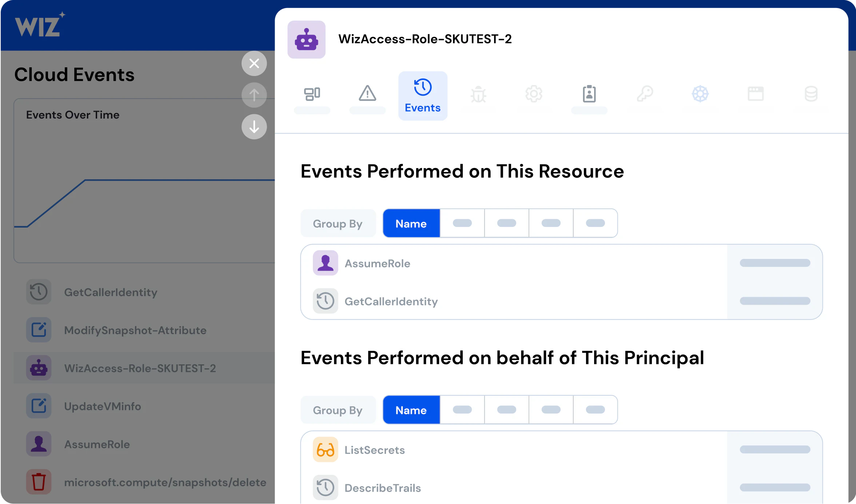Click GetCallerIdentity history icon in right panel
The height and width of the screenshot is (504, 856).
point(325,301)
